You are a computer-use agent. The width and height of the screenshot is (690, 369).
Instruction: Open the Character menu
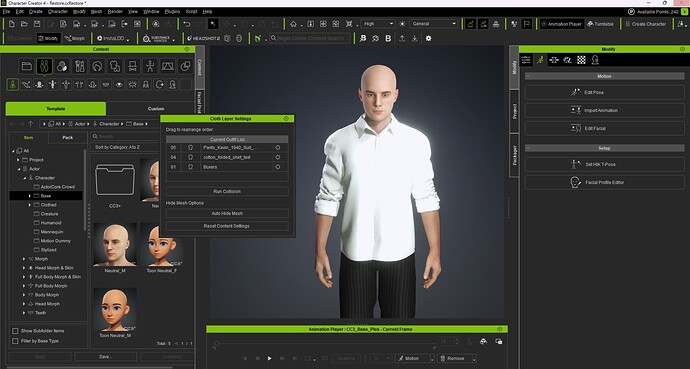pos(58,11)
